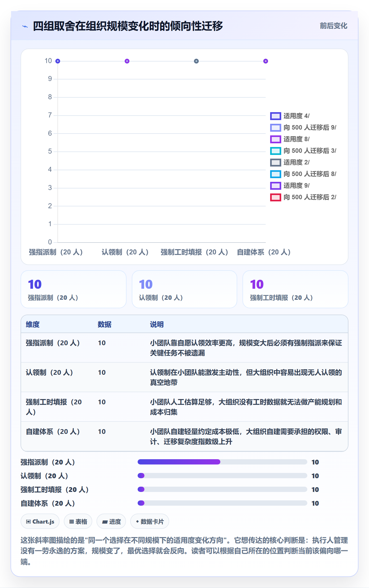Click the 数据 table column header

point(105,324)
